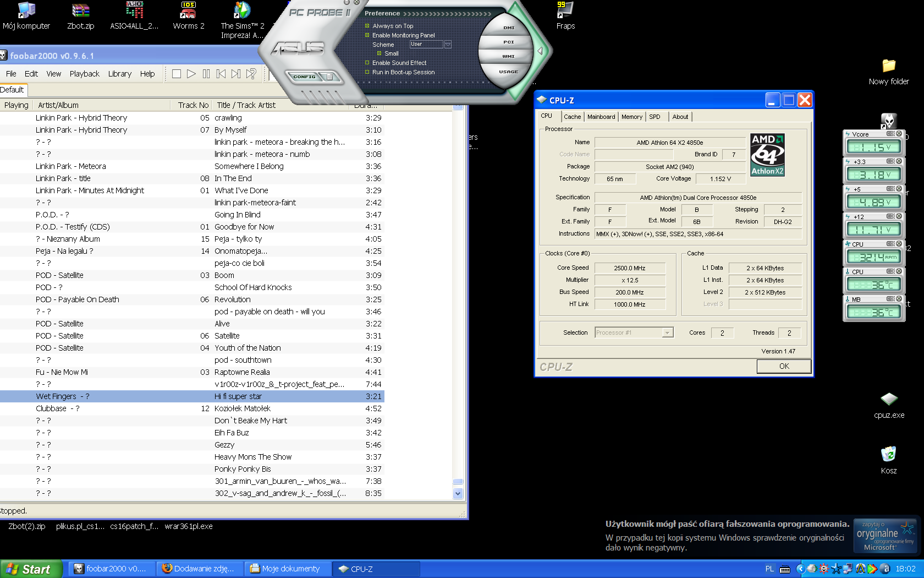This screenshot has width=924, height=578.
Task: Open the Help menu in foobar2000
Action: coord(147,74)
